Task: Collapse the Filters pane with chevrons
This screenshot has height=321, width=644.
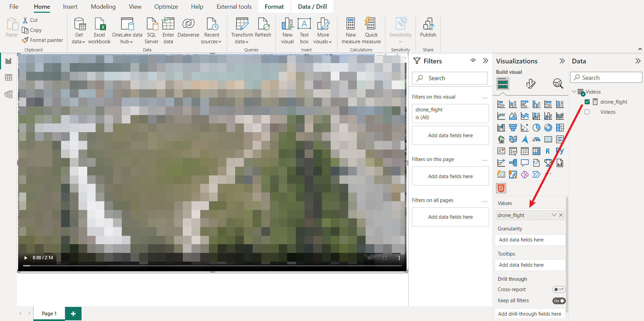Action: coord(485,61)
